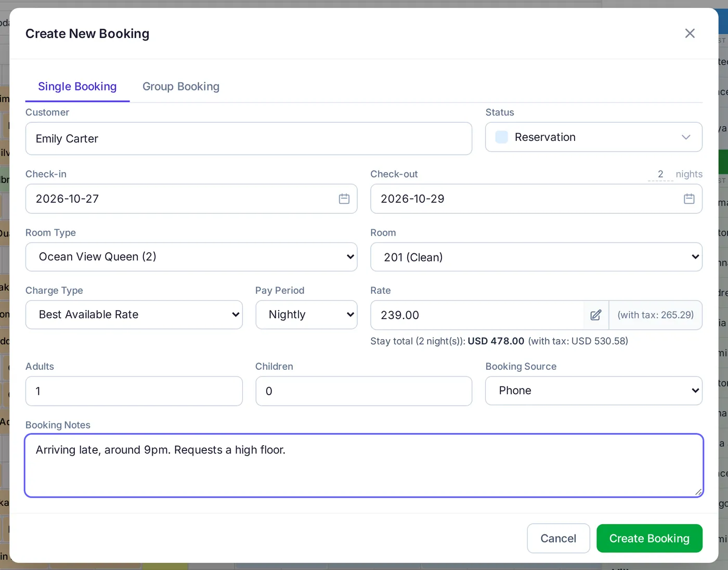This screenshot has height=570, width=728.
Task: Open the Status dropdown showing Reservation
Action: click(594, 137)
